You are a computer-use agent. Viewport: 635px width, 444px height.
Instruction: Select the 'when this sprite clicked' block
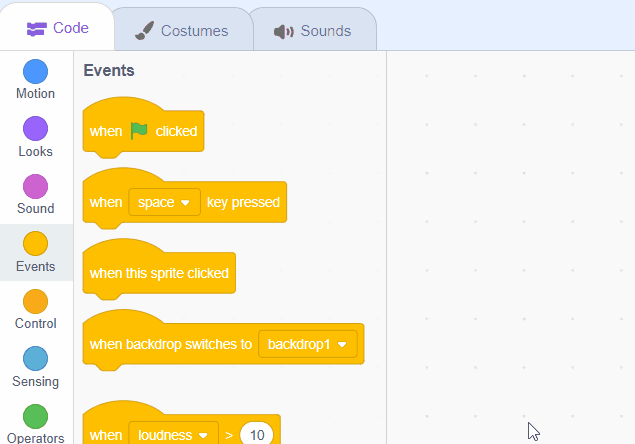point(159,273)
